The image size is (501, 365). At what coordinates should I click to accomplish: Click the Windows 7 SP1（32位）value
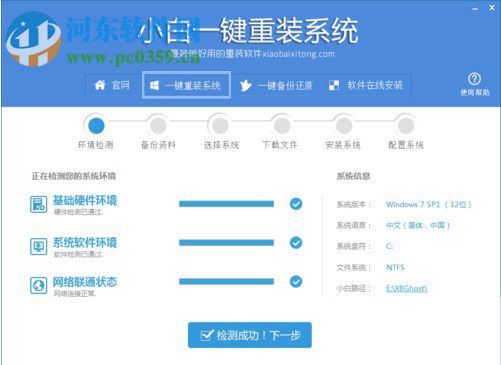coord(429,204)
